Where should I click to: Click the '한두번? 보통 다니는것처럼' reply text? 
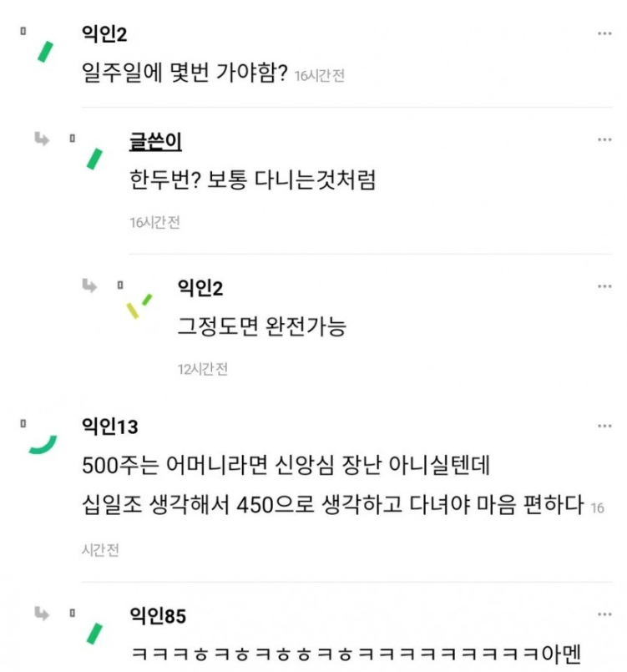click(253, 179)
